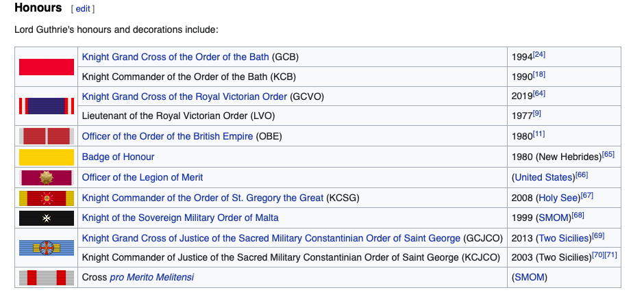Click the yellow Badge of Honour ribbon
This screenshot has width=644, height=301.
click(x=47, y=157)
